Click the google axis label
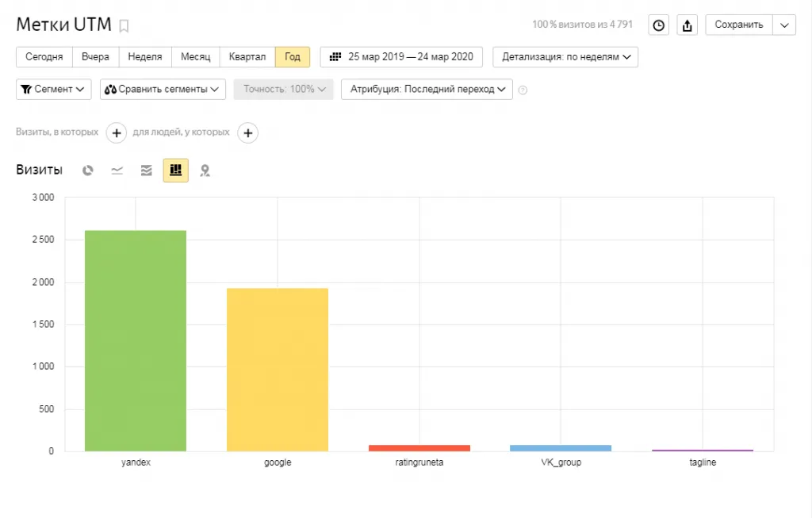Viewport: 812px width, 518px height. coord(278,462)
